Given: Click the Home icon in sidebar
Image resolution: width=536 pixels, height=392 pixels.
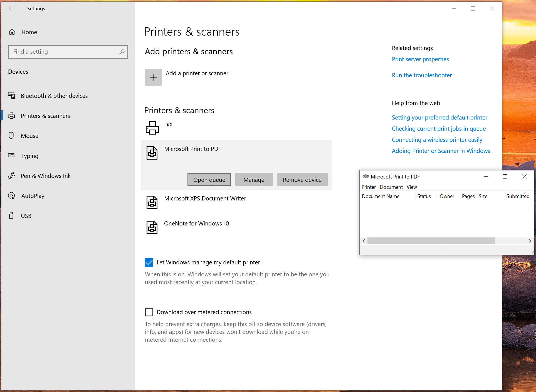Looking at the screenshot, I should 12,32.
